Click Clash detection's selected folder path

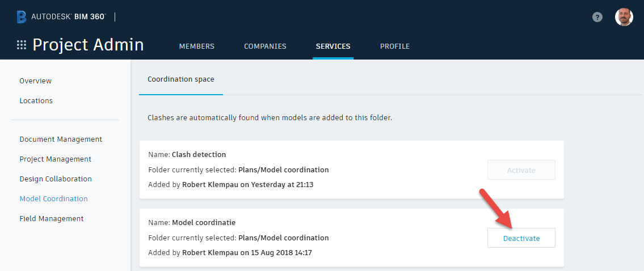(283, 170)
